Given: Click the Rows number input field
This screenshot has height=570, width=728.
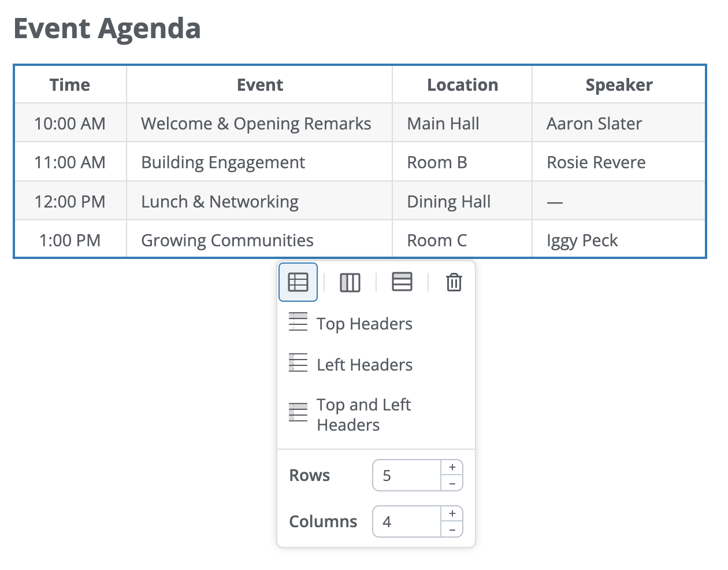Looking at the screenshot, I should pos(407,475).
